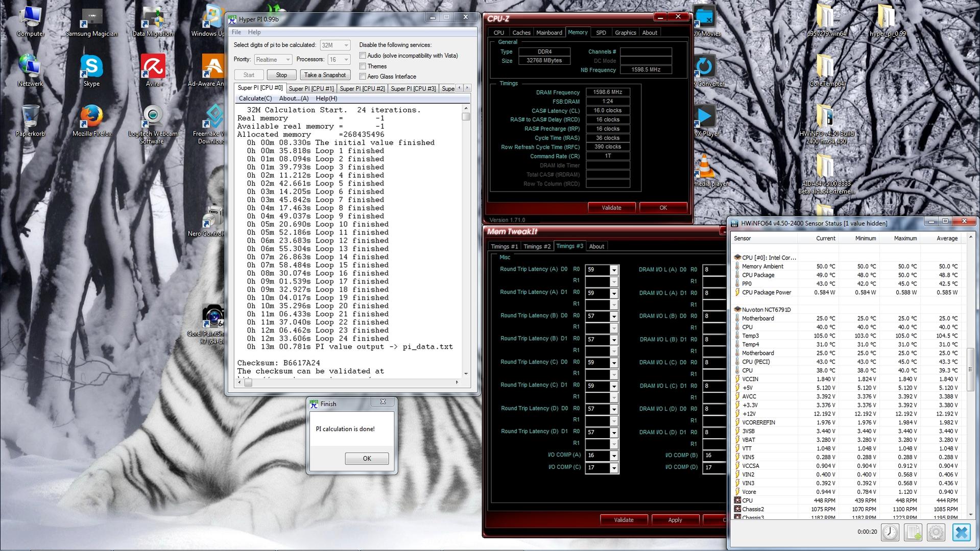Expand Round Trip Latency (A) D0 R0 dropdown
The image size is (980, 551).
(614, 270)
